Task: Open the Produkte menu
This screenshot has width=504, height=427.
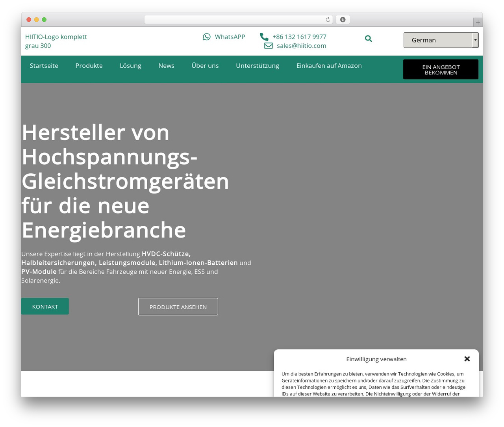Action: (89, 66)
